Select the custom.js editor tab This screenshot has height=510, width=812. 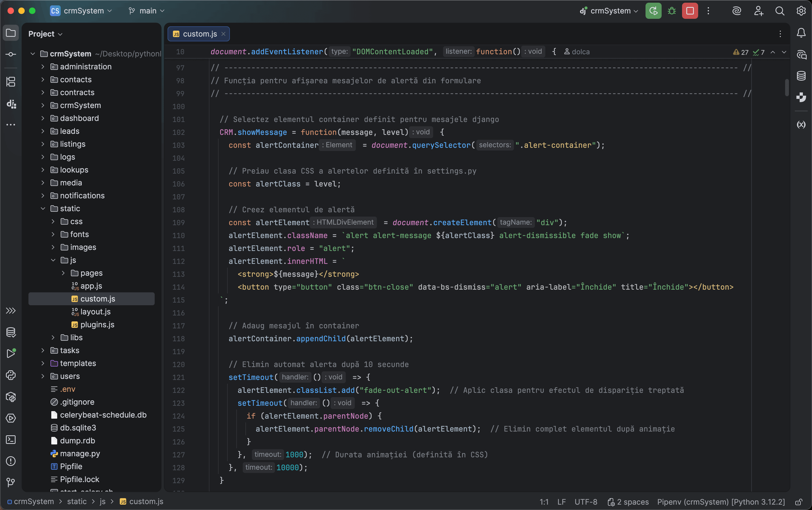(198, 34)
